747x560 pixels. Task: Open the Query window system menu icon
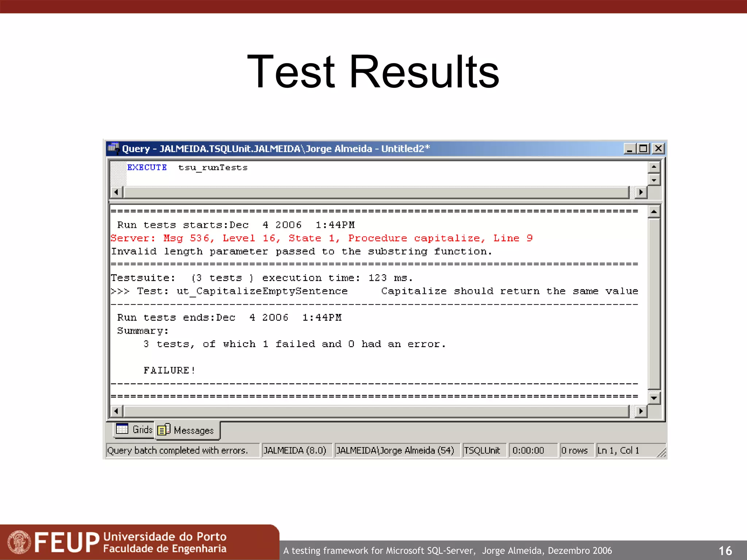(114, 148)
